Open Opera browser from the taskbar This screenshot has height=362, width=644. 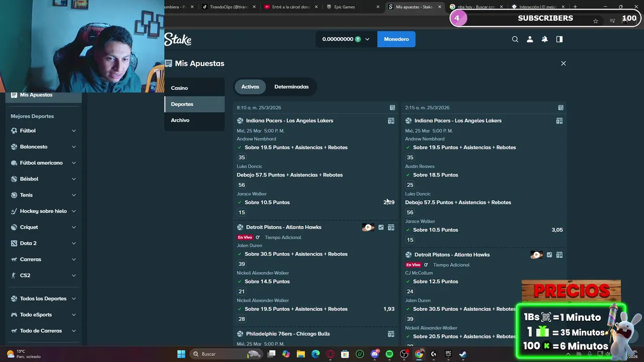[331, 354]
